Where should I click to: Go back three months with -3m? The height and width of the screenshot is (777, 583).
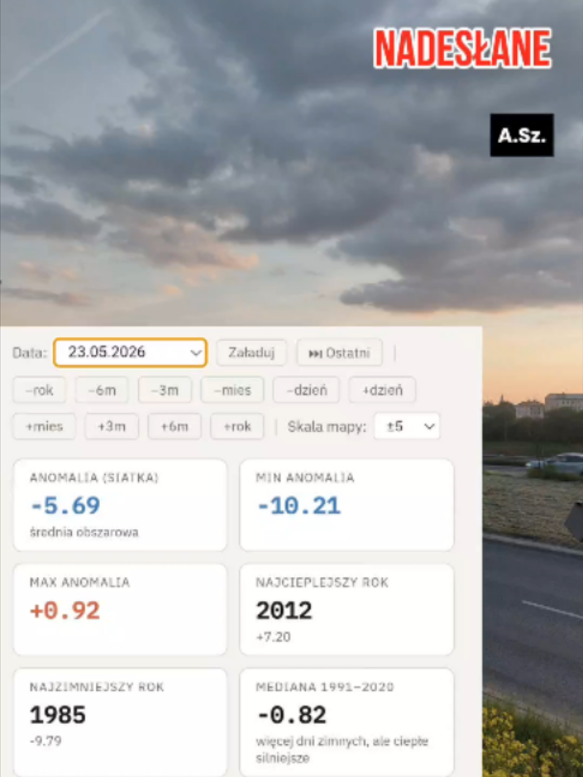(164, 390)
